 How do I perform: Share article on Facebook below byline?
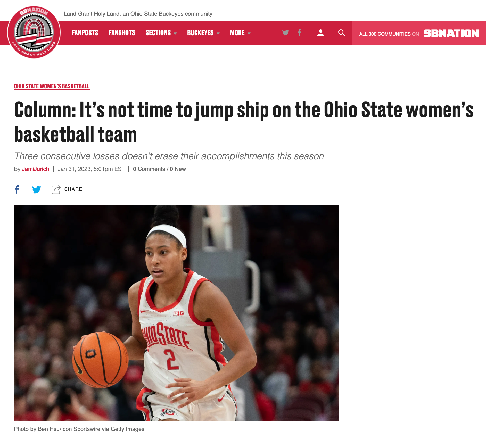[x=17, y=189]
